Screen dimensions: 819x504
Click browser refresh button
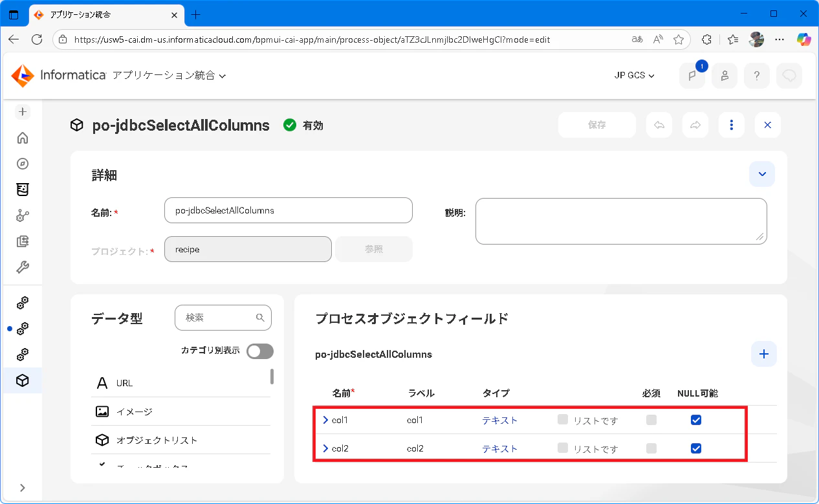pyautogui.click(x=37, y=39)
